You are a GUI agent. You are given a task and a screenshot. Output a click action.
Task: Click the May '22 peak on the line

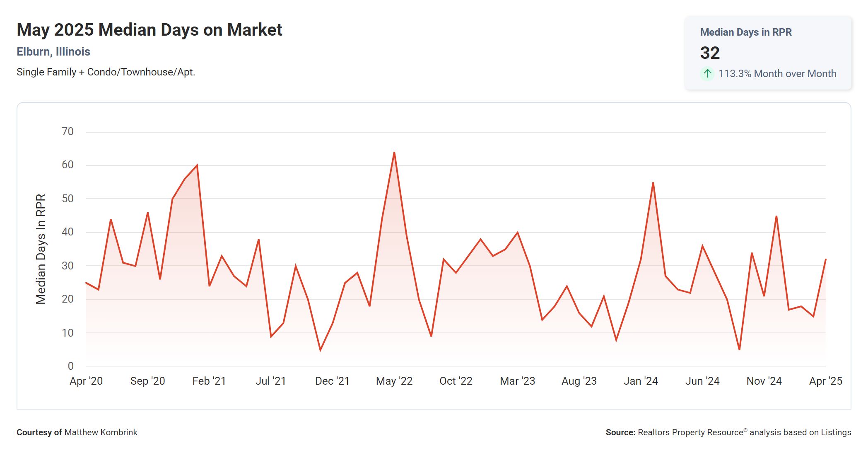point(394,153)
